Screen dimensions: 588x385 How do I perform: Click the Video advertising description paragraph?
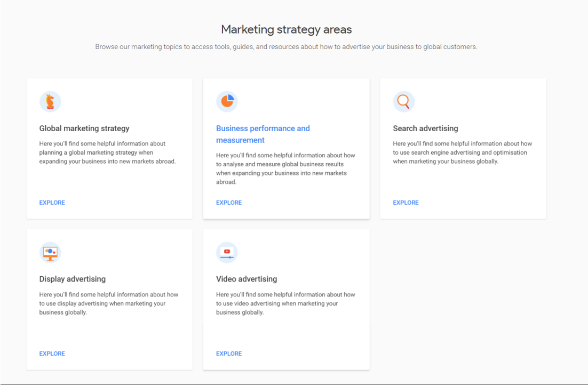285,303
